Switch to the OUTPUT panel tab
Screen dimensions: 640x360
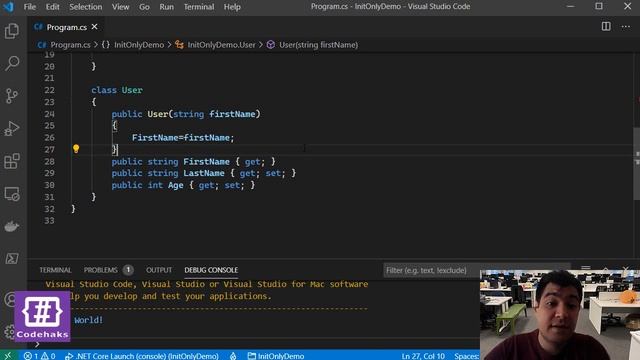(x=159, y=270)
